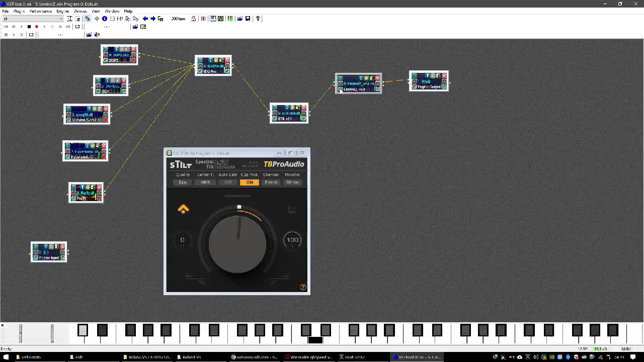Image resolution: width=644 pixels, height=362 pixels.
Task: Close the STilt plugin editor window
Action: click(x=302, y=153)
